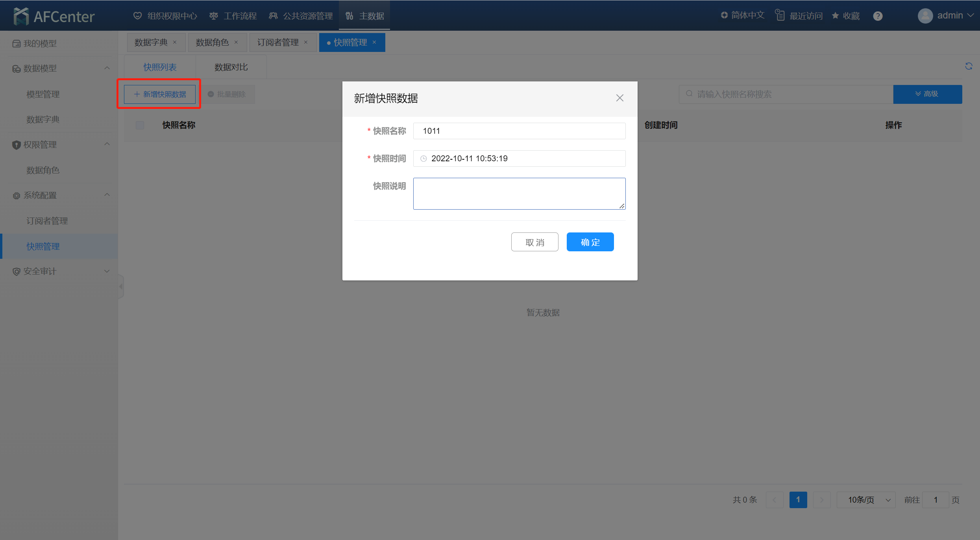Viewport: 980px width, 540px height.
Task: Click the 取消 button in dialog
Action: pos(534,242)
